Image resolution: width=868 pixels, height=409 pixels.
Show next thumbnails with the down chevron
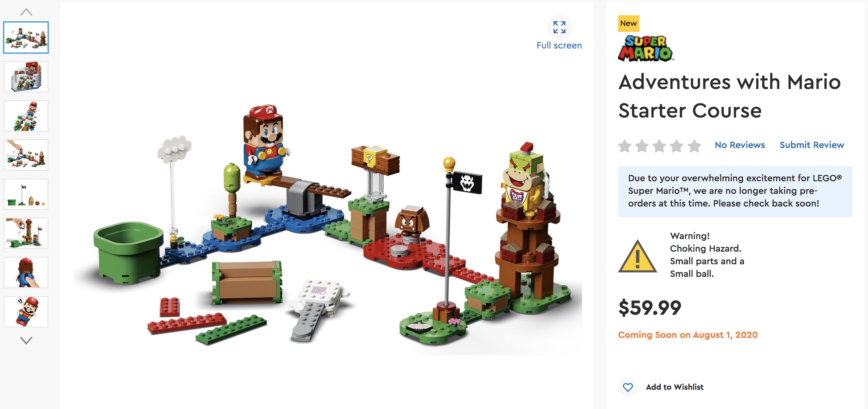point(26,340)
